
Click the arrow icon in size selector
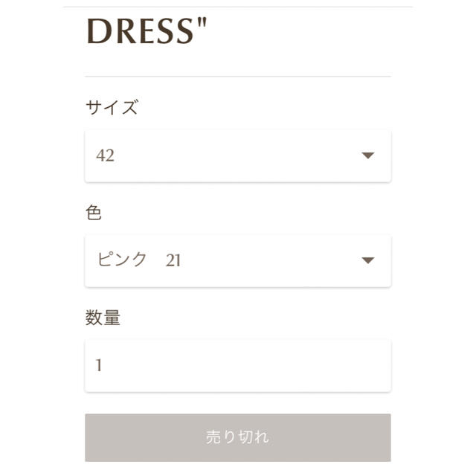point(368,155)
